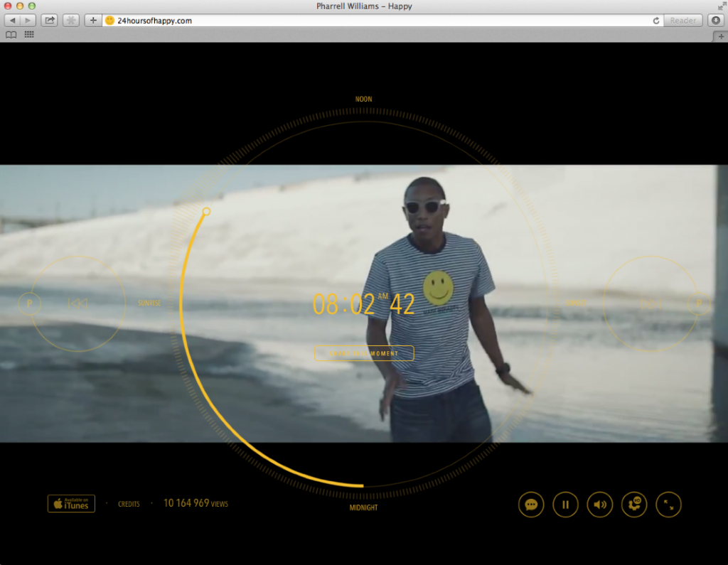
Task: Go back to the previous page in Safari
Action: click(12, 21)
